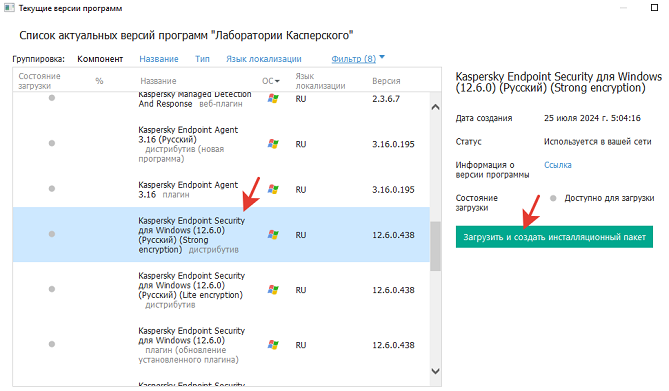Select Kaspersky Endpoint Agent 3.16 плагин row

[x=221, y=189]
